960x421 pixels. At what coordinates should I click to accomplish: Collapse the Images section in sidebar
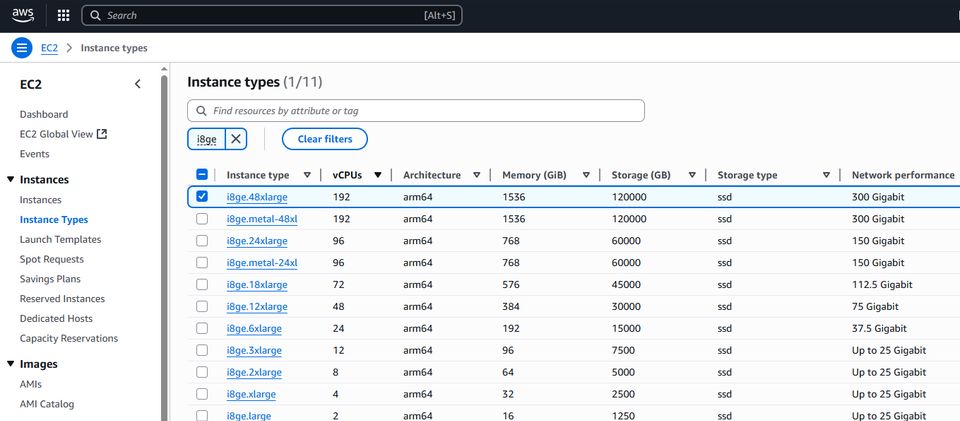tap(10, 364)
